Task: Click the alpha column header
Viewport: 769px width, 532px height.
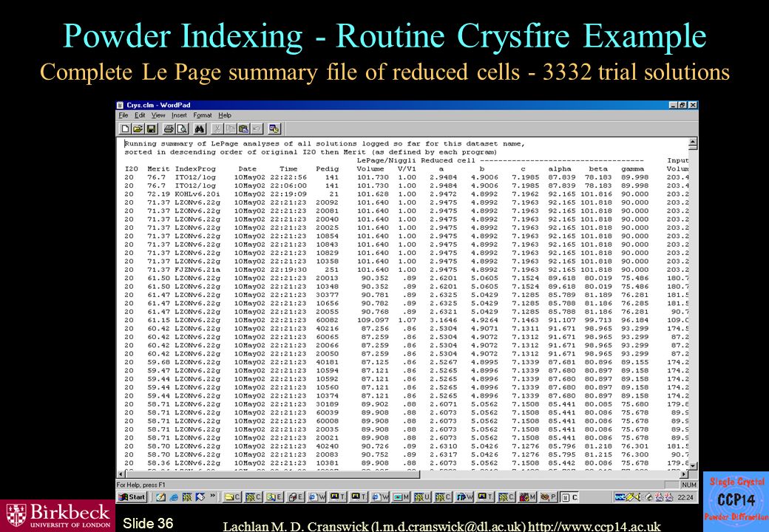Action: click(560, 168)
